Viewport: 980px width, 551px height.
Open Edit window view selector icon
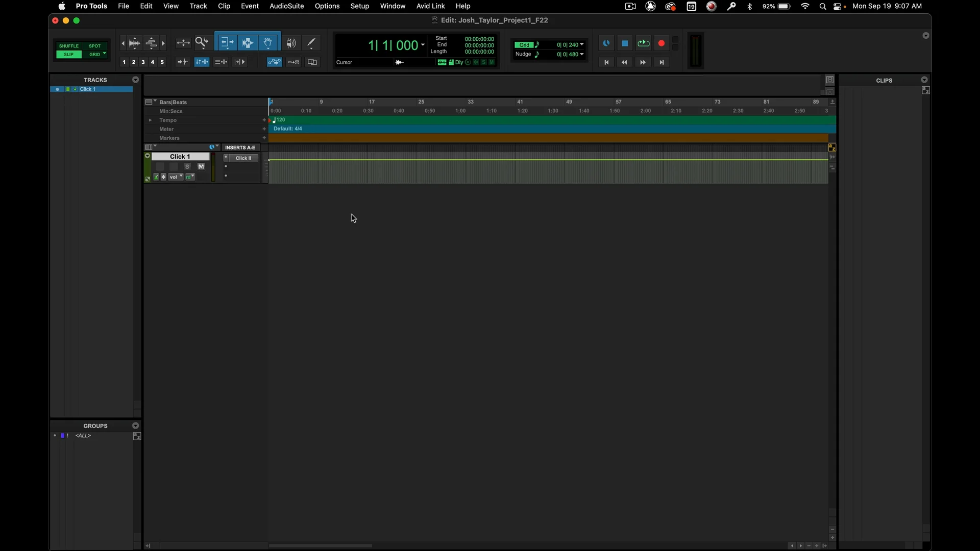[x=150, y=147]
